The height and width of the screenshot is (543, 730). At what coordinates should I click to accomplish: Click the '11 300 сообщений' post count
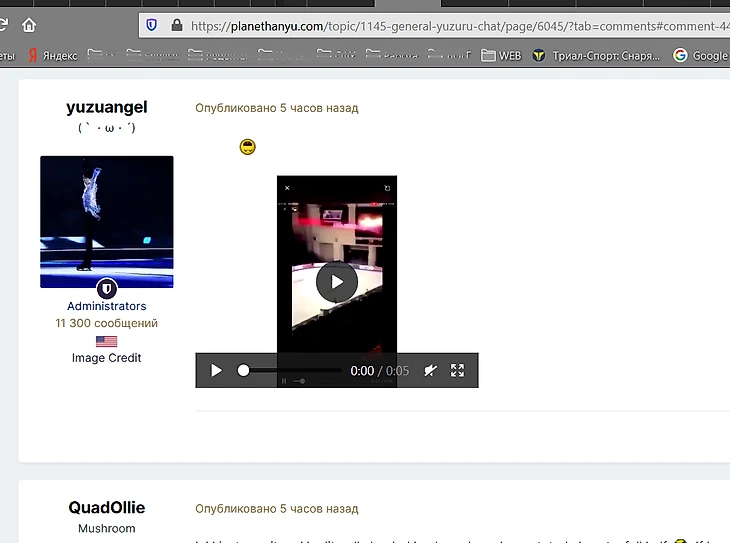pos(107,323)
